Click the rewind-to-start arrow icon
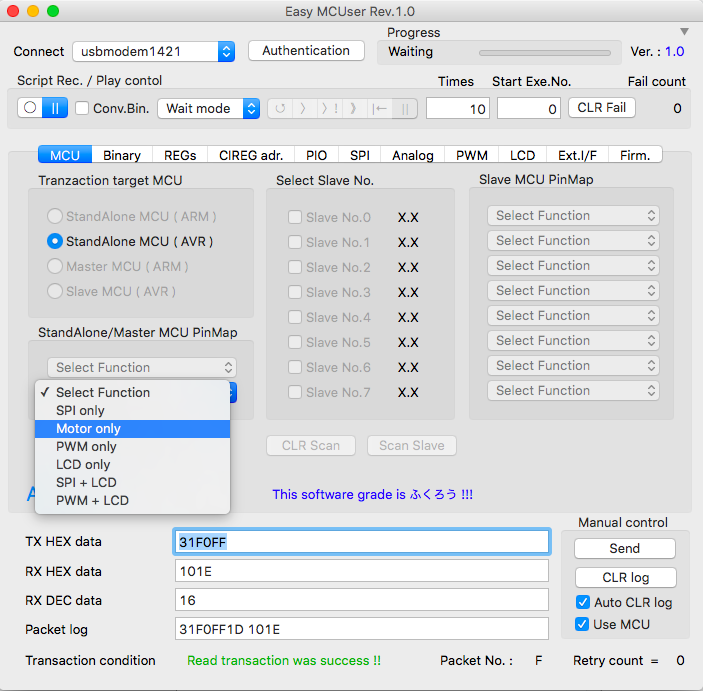This screenshot has width=703, height=691. (379, 109)
